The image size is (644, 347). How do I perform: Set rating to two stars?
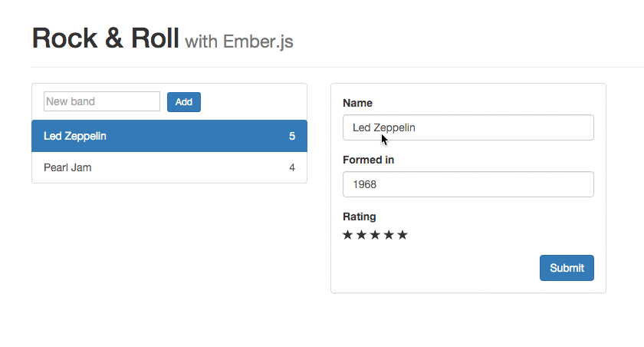click(x=362, y=235)
